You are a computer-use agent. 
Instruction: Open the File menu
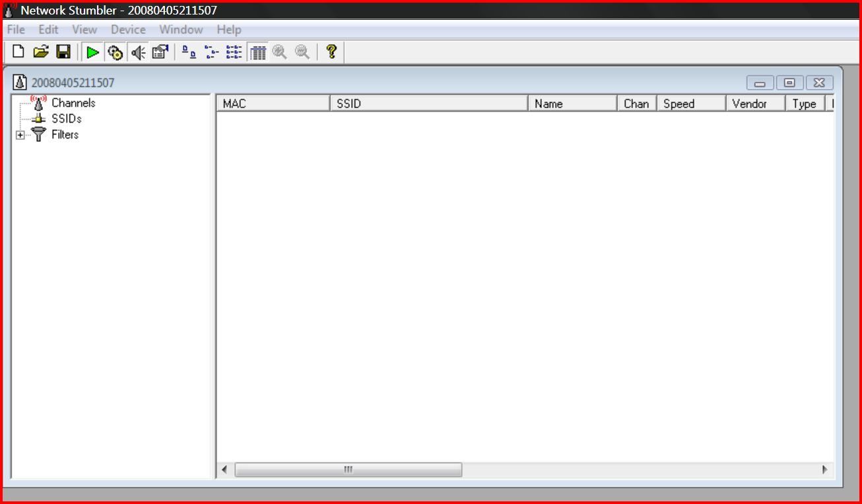point(16,30)
